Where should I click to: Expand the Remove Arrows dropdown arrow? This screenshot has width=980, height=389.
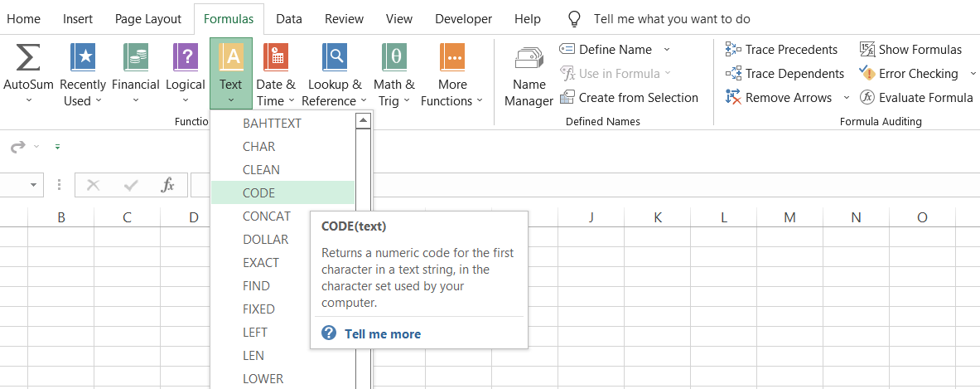click(x=846, y=98)
